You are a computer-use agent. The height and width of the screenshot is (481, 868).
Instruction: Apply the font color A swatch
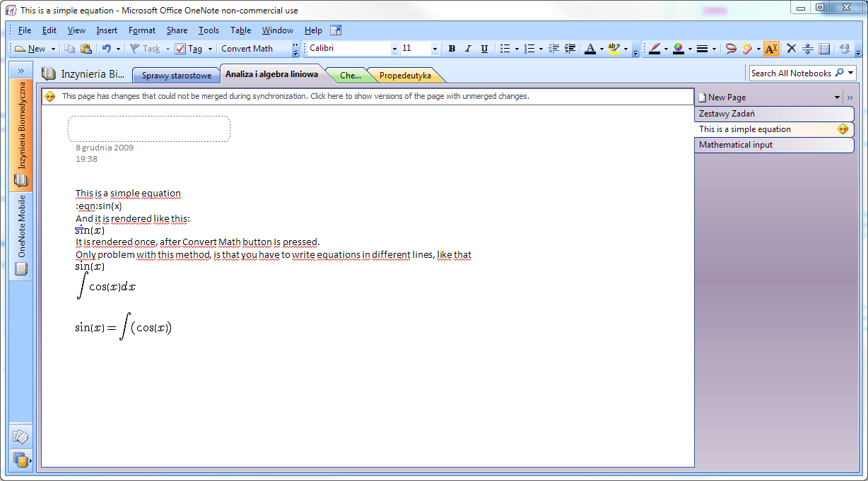590,49
